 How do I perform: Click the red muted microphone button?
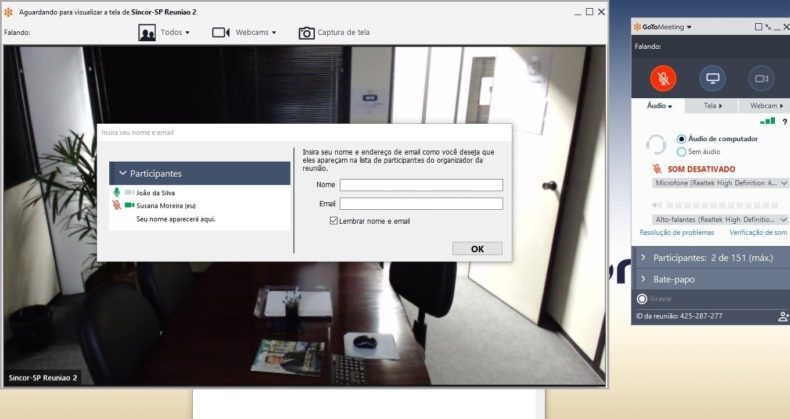click(x=662, y=77)
